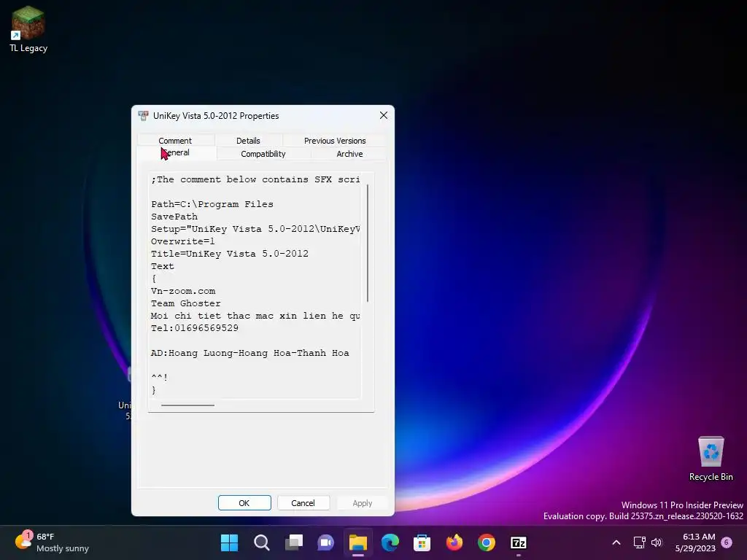Open the clock and date flyout
The width and height of the screenshot is (747, 560).
[x=695, y=542]
